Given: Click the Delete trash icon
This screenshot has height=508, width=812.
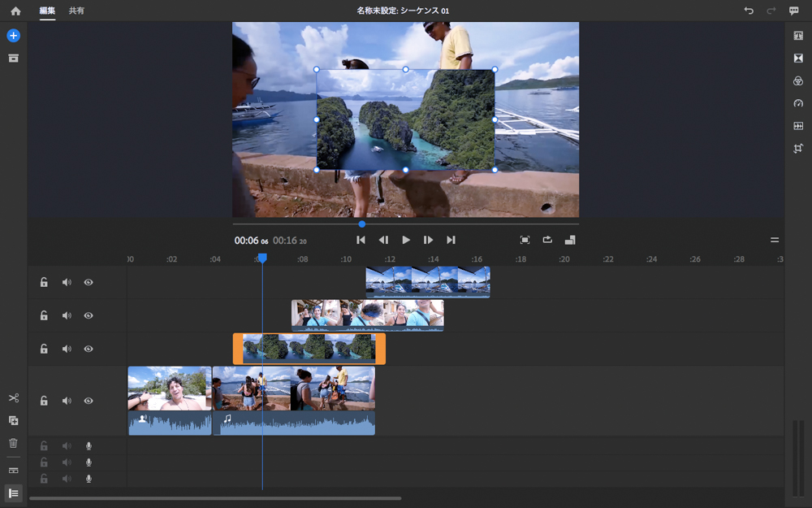Looking at the screenshot, I should pyautogui.click(x=14, y=443).
